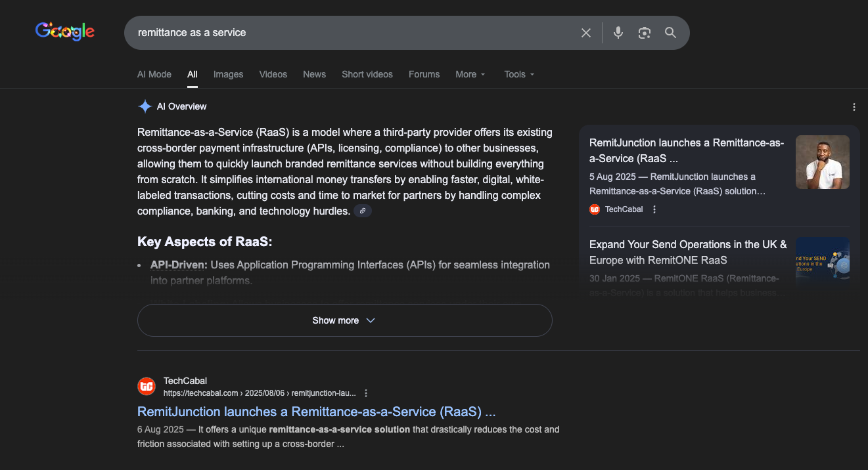The image size is (868, 470).
Task: Switch to the Images tab
Action: (x=228, y=74)
